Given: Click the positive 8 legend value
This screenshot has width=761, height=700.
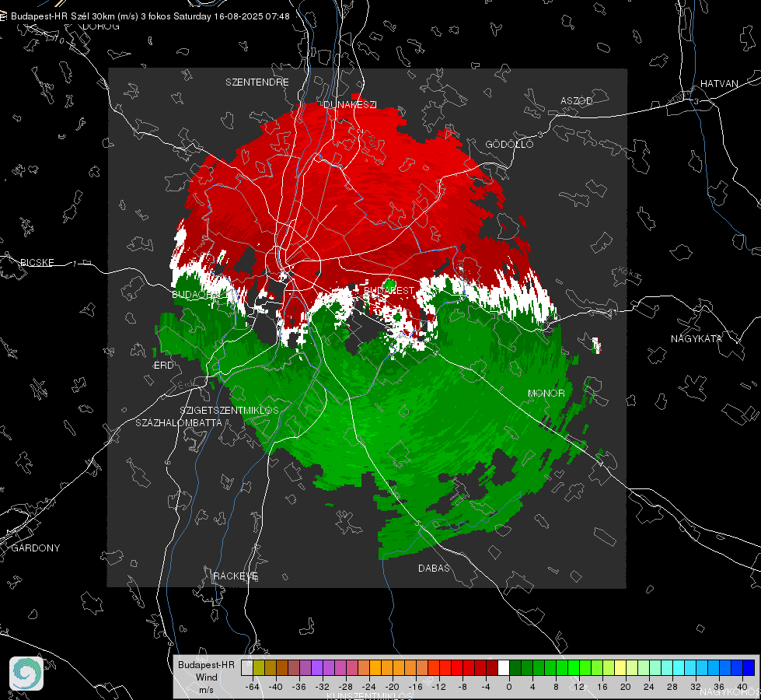Looking at the screenshot, I should [x=556, y=687].
